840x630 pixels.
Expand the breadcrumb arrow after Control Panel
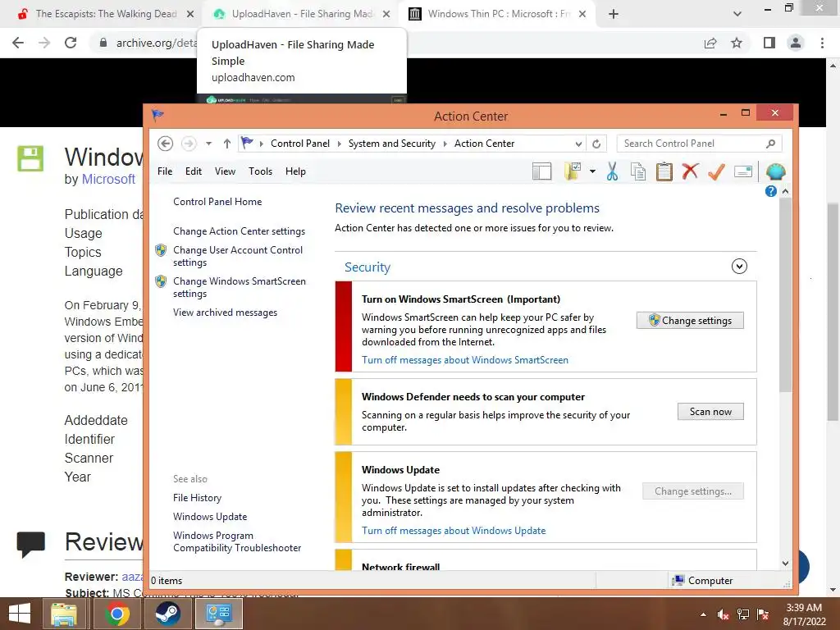339,144
